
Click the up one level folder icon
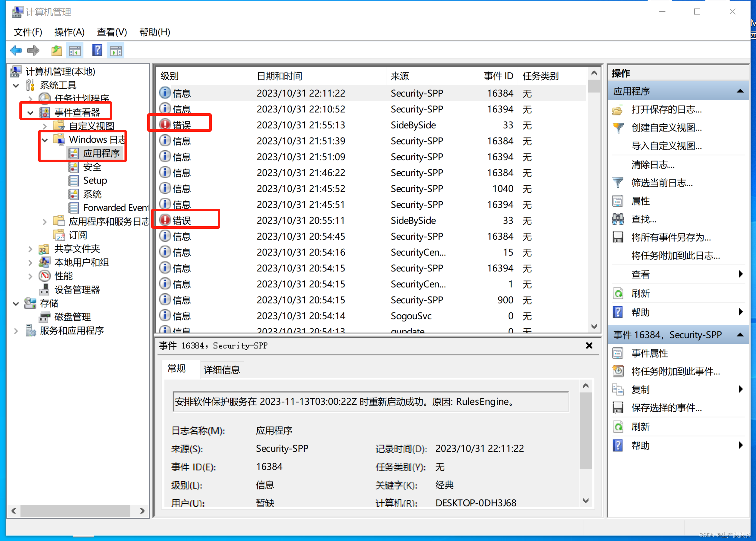(x=57, y=51)
